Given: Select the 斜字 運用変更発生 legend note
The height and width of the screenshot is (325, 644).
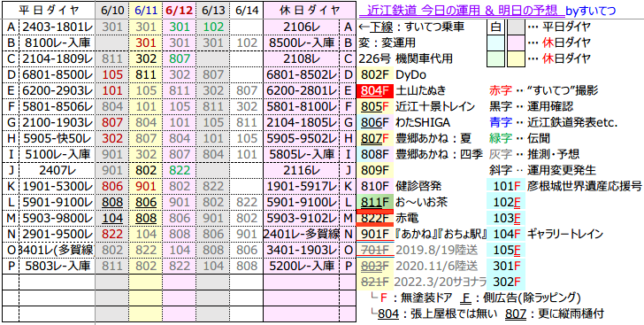Looking at the screenshot, I should click(x=542, y=170).
